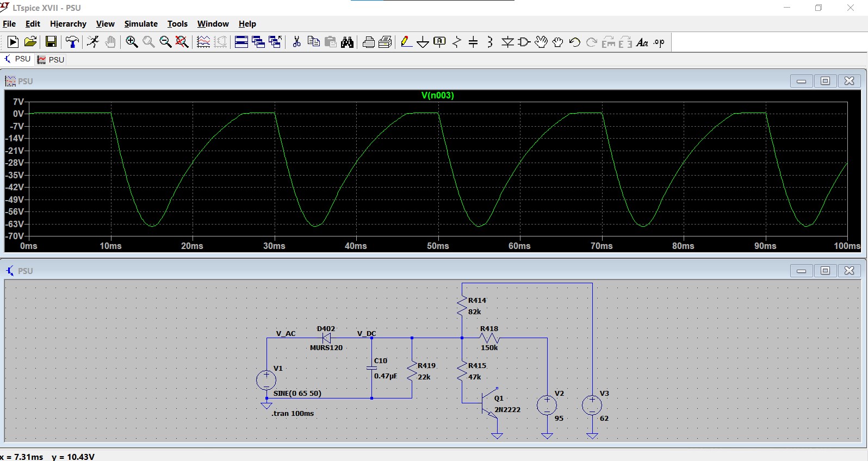This screenshot has width=868, height=461.
Task: Click the 2N2222 model name
Action: click(x=507, y=410)
